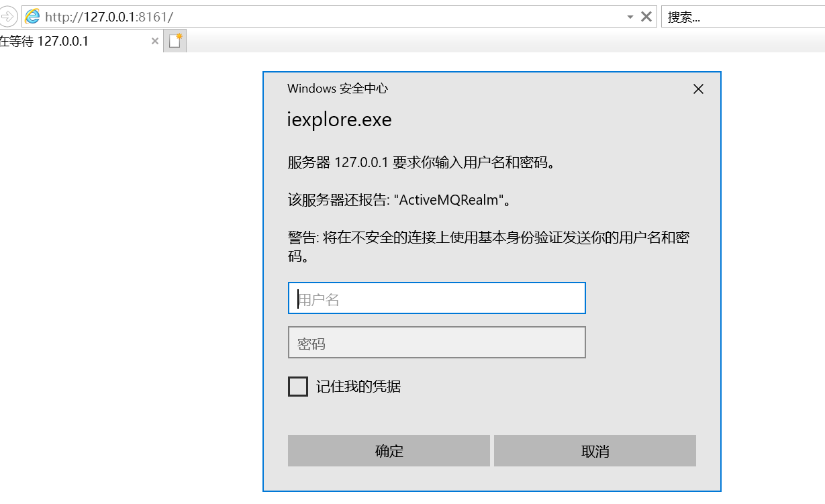Click into the 密码 password field
825x504 pixels.
(x=436, y=343)
